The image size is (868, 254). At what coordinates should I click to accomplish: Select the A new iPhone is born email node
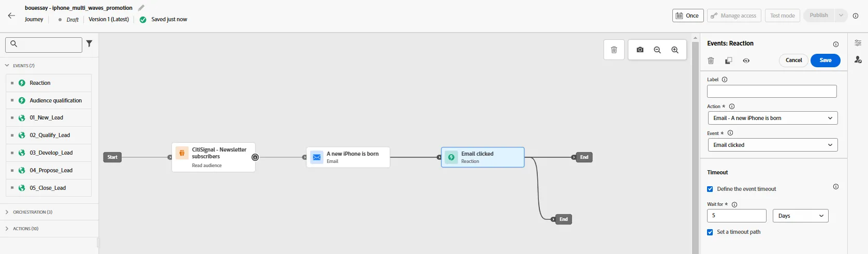tap(348, 157)
